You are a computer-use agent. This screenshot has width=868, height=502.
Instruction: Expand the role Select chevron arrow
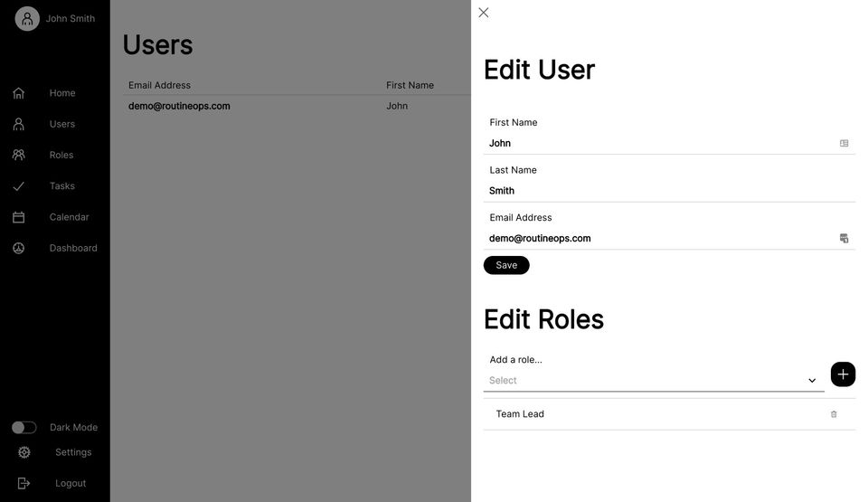[812, 381]
